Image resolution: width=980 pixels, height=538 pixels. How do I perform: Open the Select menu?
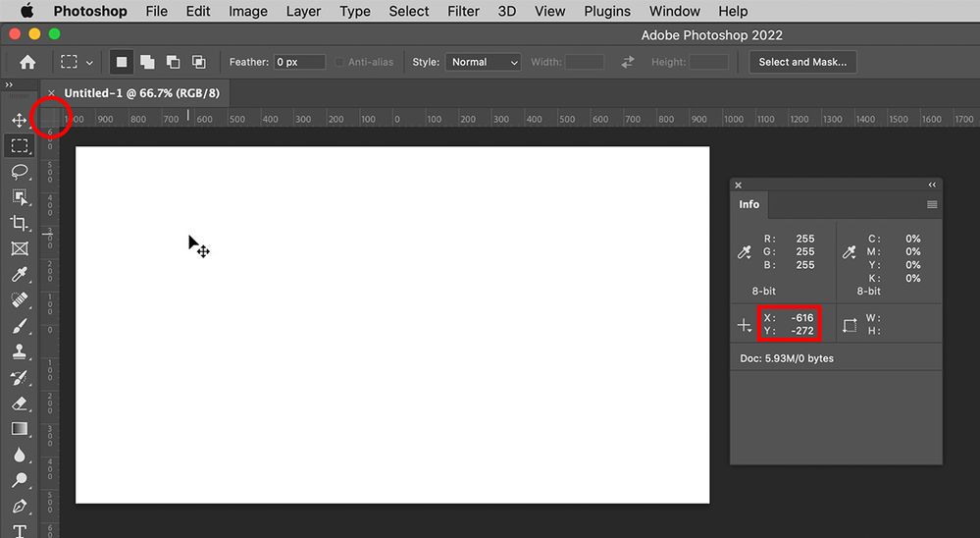pyautogui.click(x=409, y=11)
